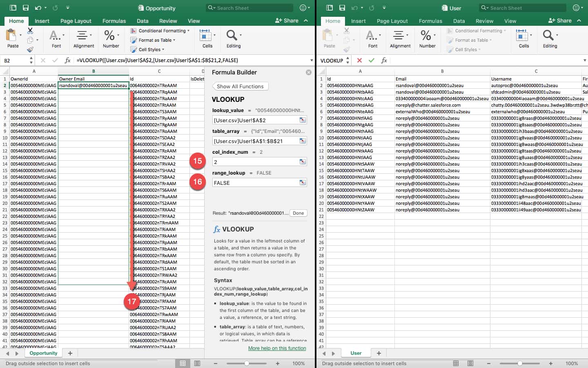This screenshot has height=368, width=588.
Task: Open the Data tab in User window
Action: click(x=459, y=21)
